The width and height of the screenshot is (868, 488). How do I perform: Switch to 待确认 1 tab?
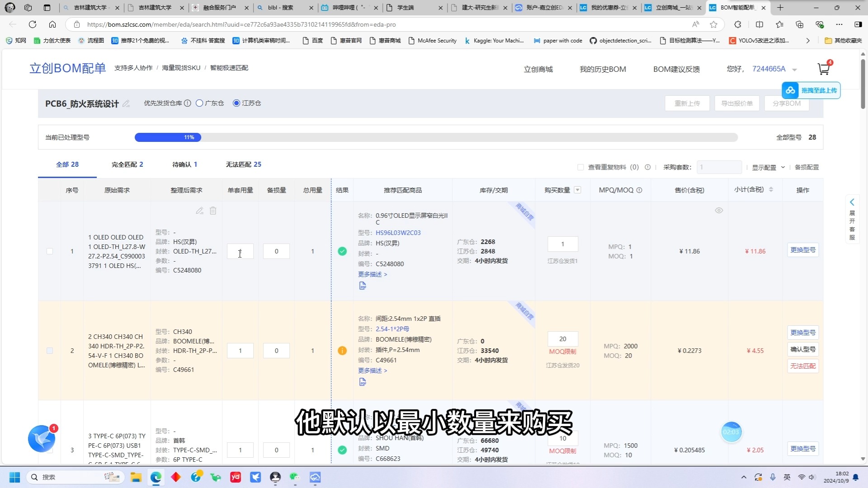(185, 164)
